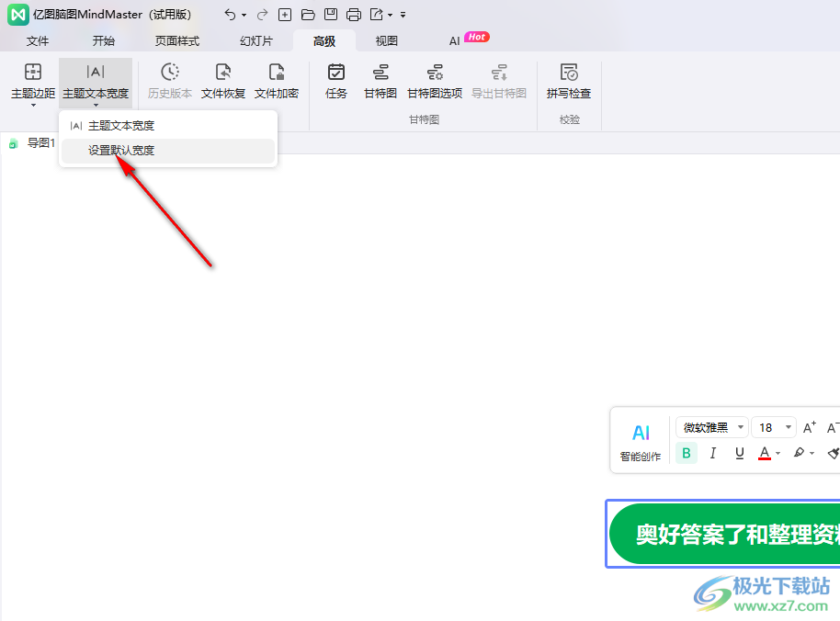Open 历史版本 version history

[x=170, y=82]
